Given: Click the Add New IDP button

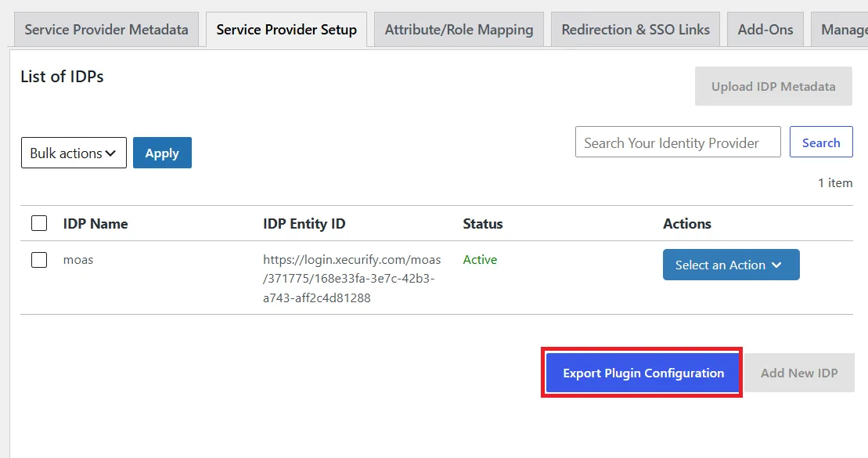Looking at the screenshot, I should (x=799, y=373).
